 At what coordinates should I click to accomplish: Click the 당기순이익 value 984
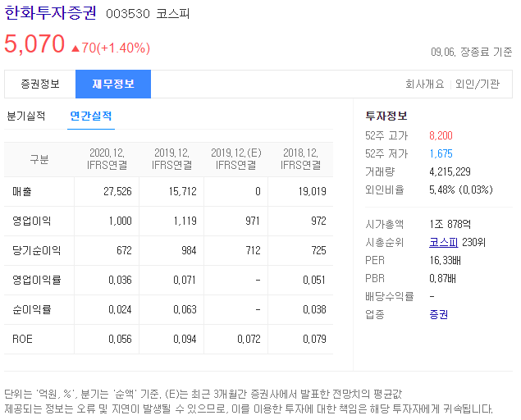(189, 250)
